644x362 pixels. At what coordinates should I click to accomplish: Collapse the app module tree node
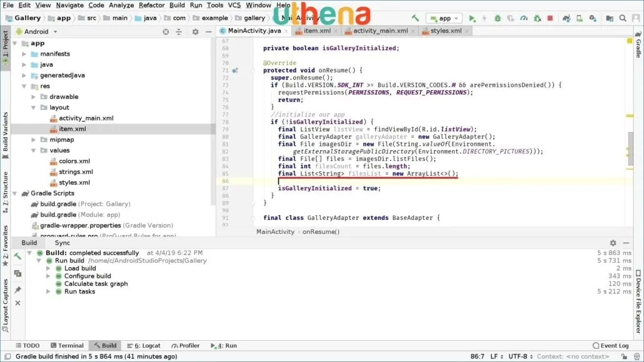15,43
